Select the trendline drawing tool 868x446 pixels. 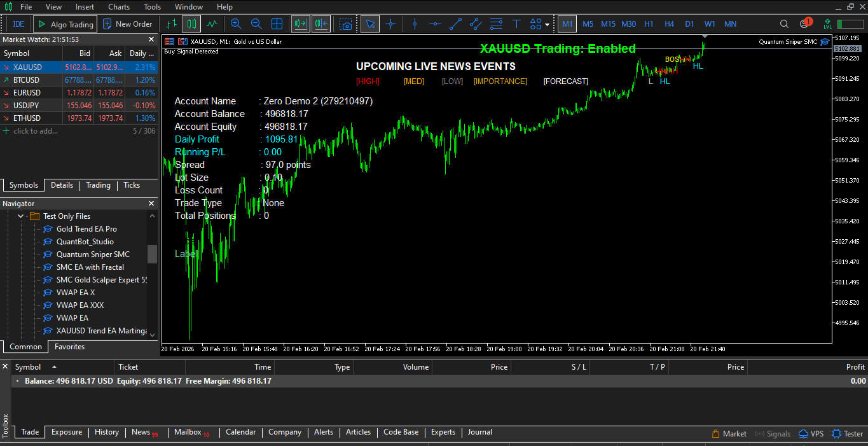click(x=455, y=24)
